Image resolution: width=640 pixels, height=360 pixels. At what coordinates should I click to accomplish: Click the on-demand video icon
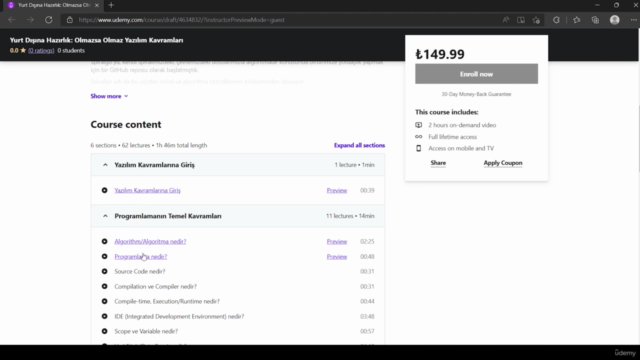click(x=418, y=125)
